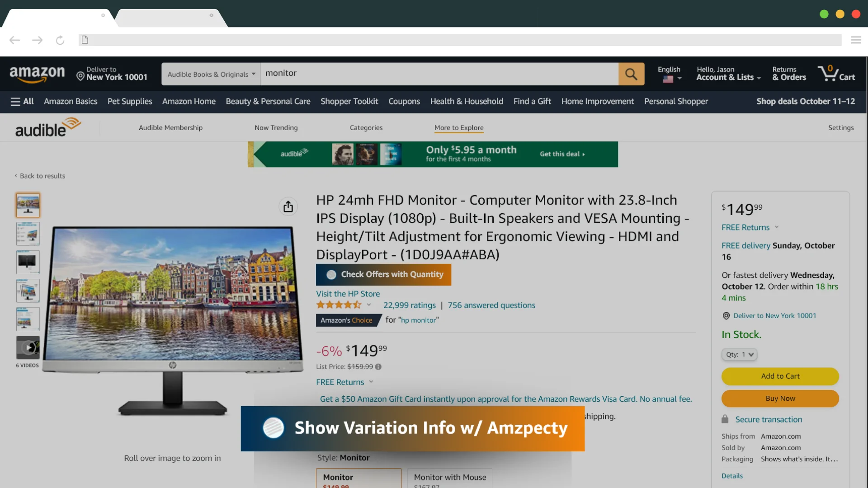Viewport: 868px width, 488px height.
Task: Select the Monitor style radio button
Action: (x=359, y=477)
